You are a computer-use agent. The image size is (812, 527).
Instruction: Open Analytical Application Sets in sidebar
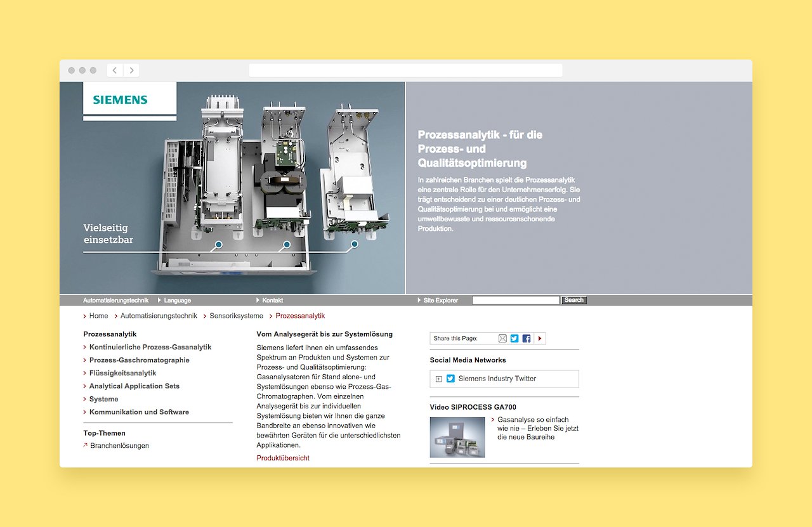134,386
